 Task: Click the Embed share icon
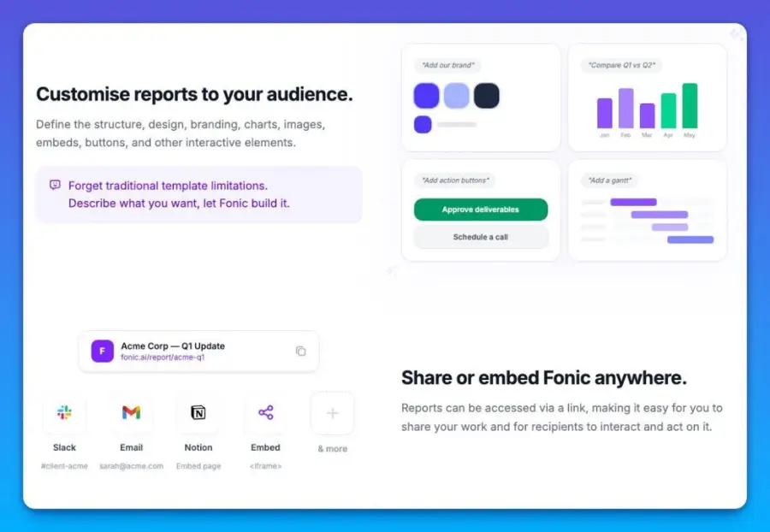coord(266,413)
